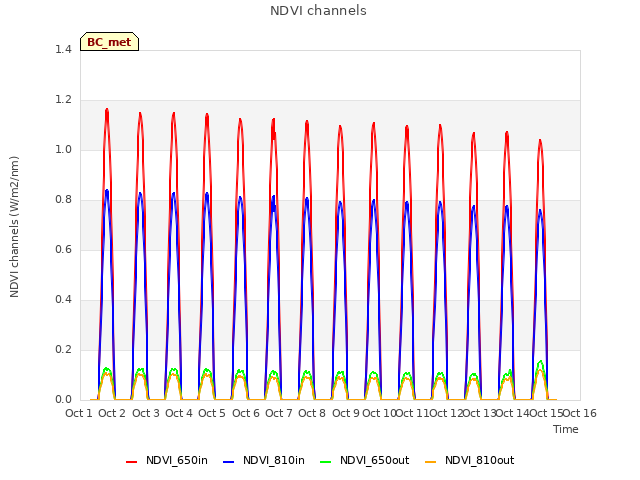Click the 0.0 y-axis tick label
Viewport: 640px width, 480px height.
point(63,400)
